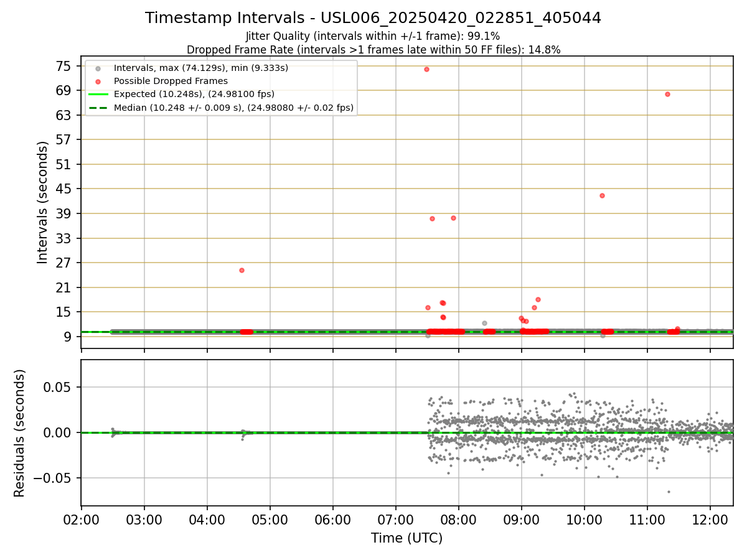Click the "11:00" time tick label
The height and width of the screenshot is (560, 747).
(647, 520)
